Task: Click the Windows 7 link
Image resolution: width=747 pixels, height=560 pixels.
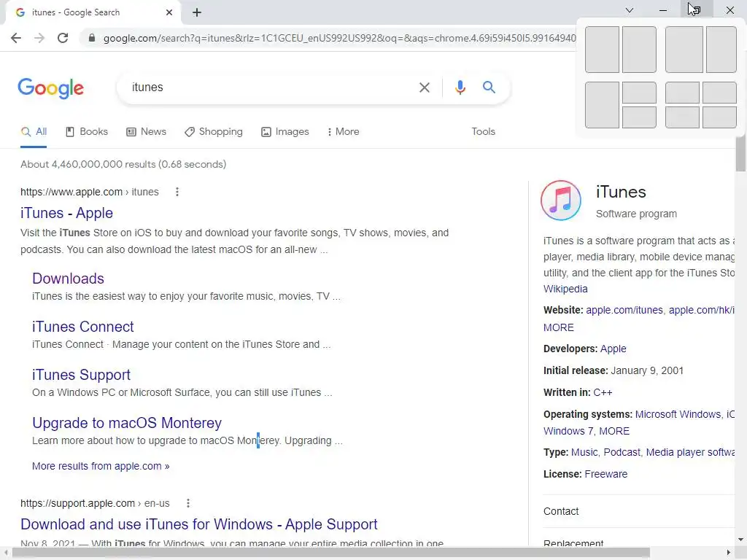Action: (x=568, y=431)
